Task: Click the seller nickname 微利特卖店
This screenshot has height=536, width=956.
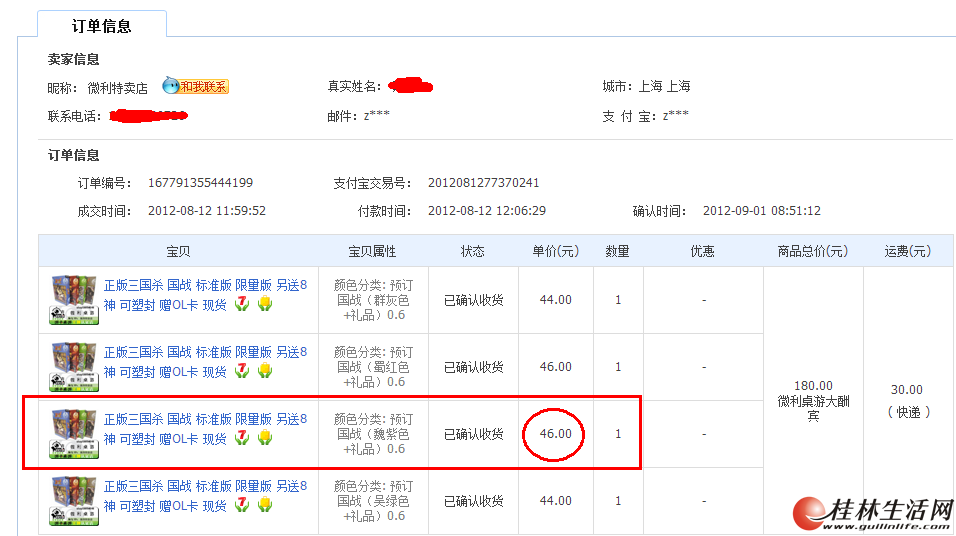Action: coord(117,88)
